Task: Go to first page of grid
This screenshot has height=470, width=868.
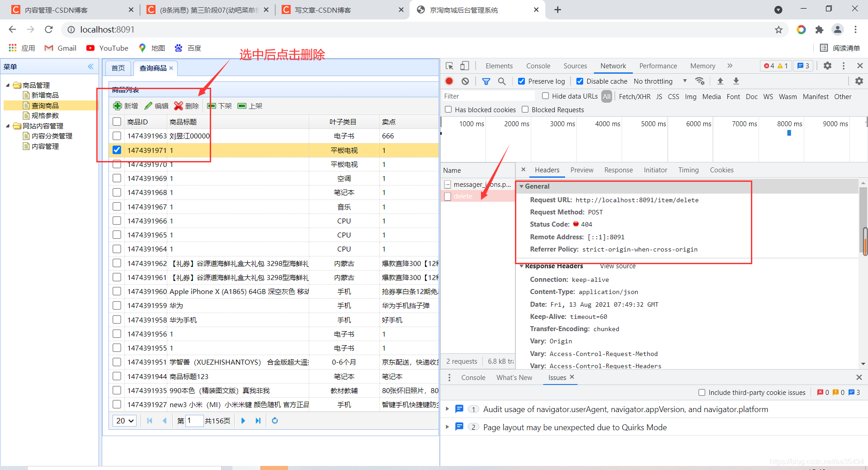Action: 150,421
